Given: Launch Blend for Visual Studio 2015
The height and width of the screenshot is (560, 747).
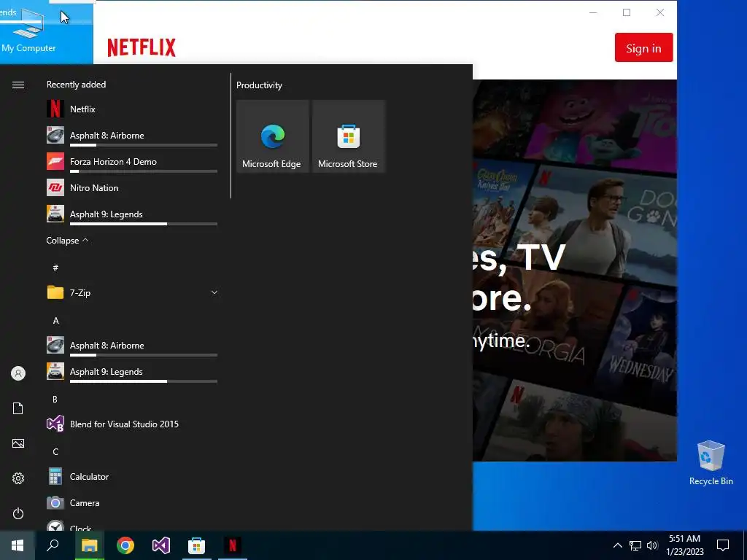Looking at the screenshot, I should (x=133, y=424).
